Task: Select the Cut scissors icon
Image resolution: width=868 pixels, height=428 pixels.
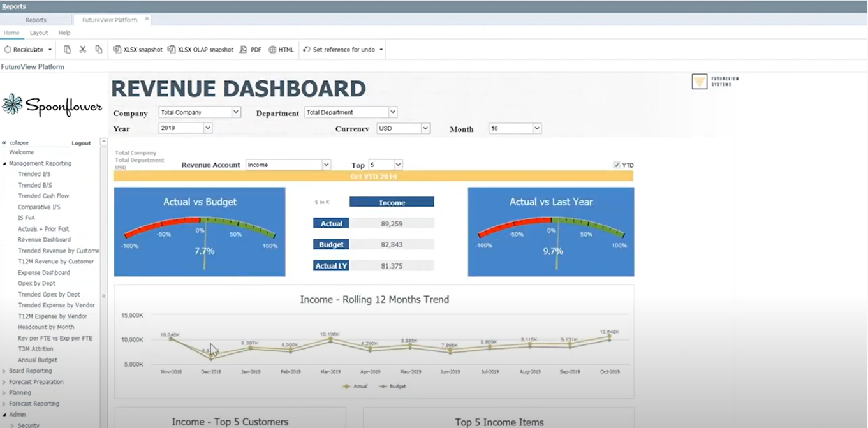Action: (x=82, y=49)
